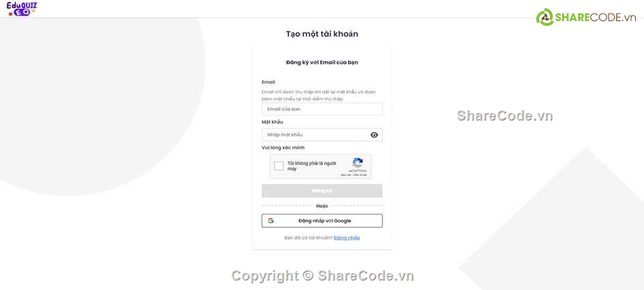Image resolution: width=644 pixels, height=290 pixels.
Task: Click the 'Email' field label
Action: pyautogui.click(x=269, y=82)
